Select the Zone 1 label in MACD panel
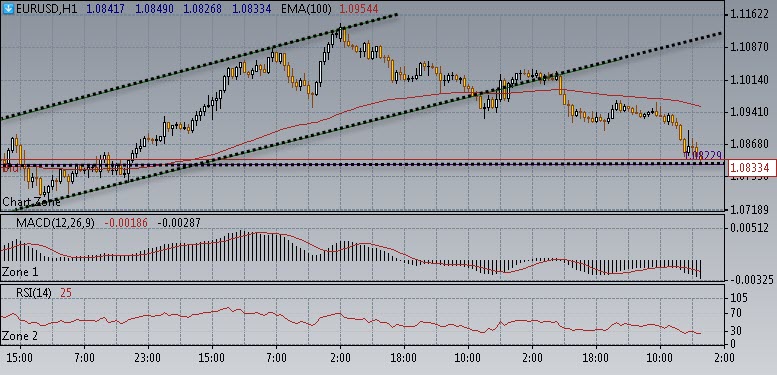 point(20,271)
